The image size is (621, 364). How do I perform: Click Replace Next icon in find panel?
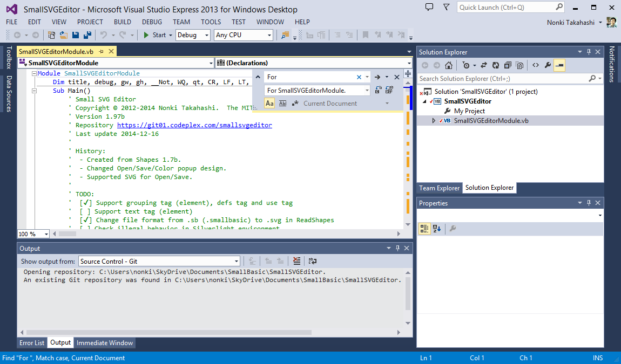[x=378, y=90]
